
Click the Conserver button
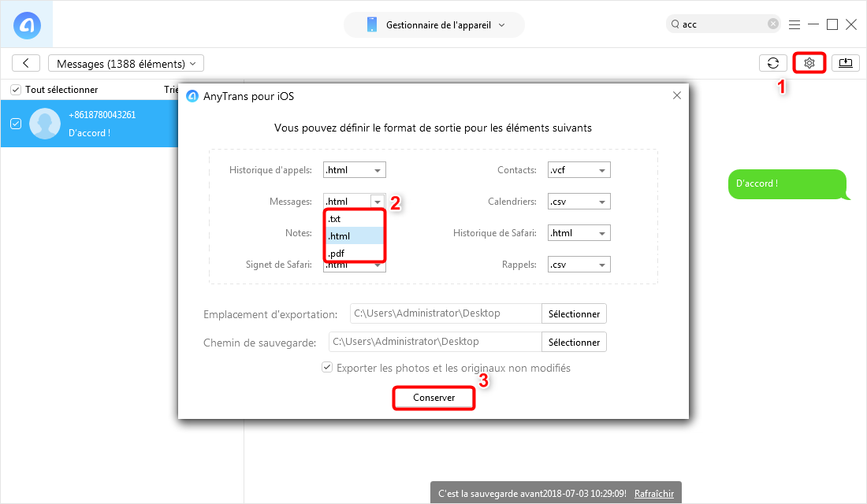[x=434, y=398]
